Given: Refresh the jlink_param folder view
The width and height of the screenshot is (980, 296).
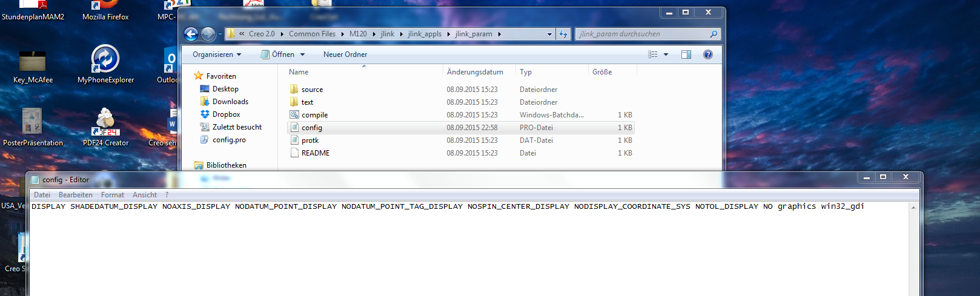Looking at the screenshot, I should [x=564, y=34].
